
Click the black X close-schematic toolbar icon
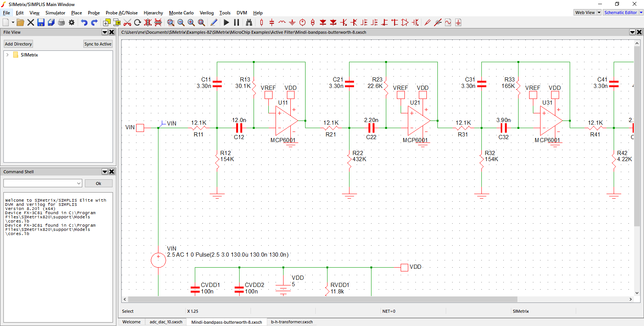click(x=31, y=22)
